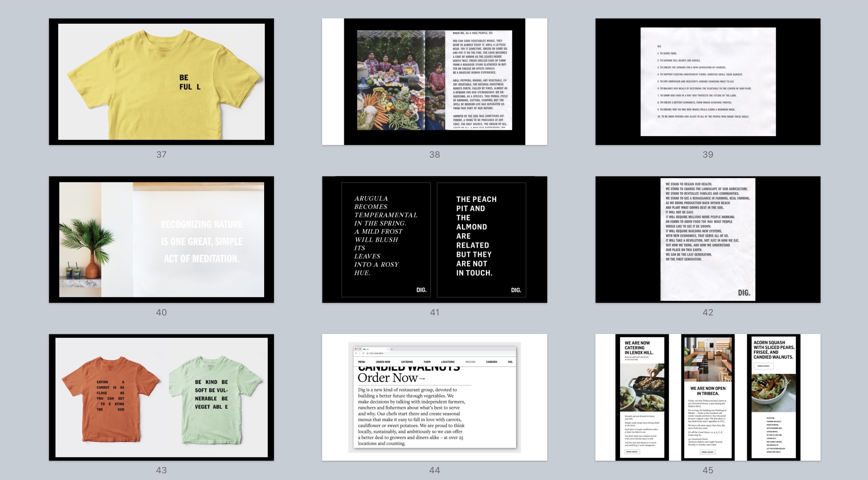Select slide 38 with vegetable market photo spread
The width and height of the screenshot is (868, 480).
click(x=435, y=82)
